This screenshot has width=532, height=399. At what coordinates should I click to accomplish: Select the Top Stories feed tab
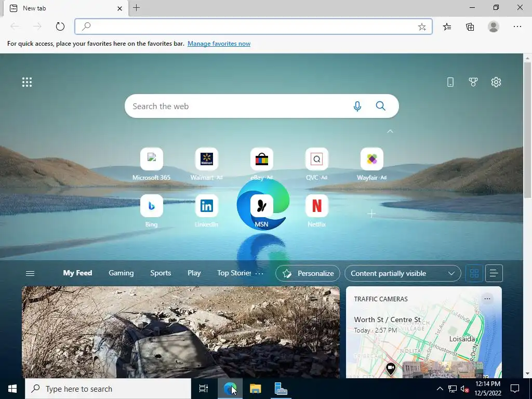point(234,273)
